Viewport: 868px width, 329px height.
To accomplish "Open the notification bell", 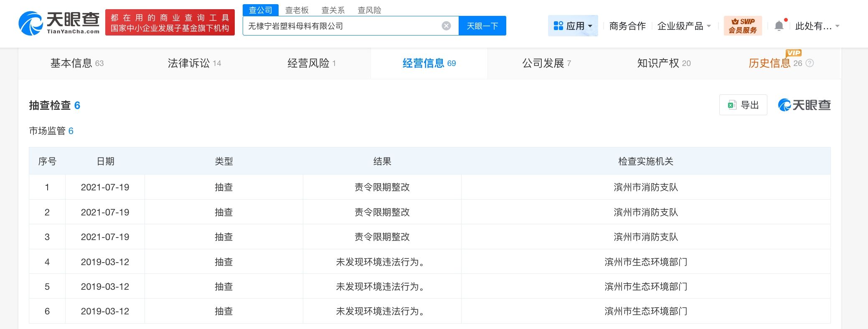I will point(779,26).
